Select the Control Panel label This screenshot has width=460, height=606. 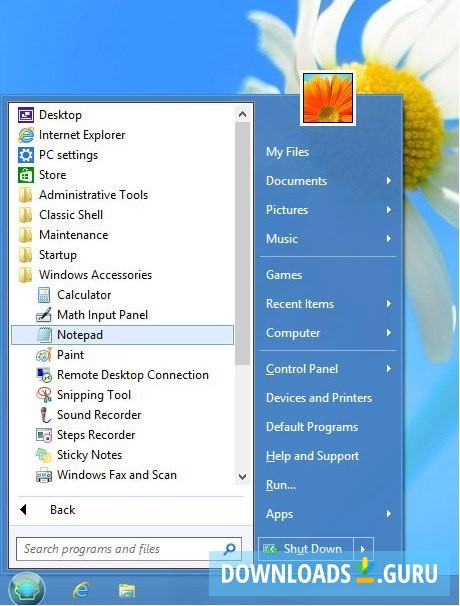click(302, 369)
